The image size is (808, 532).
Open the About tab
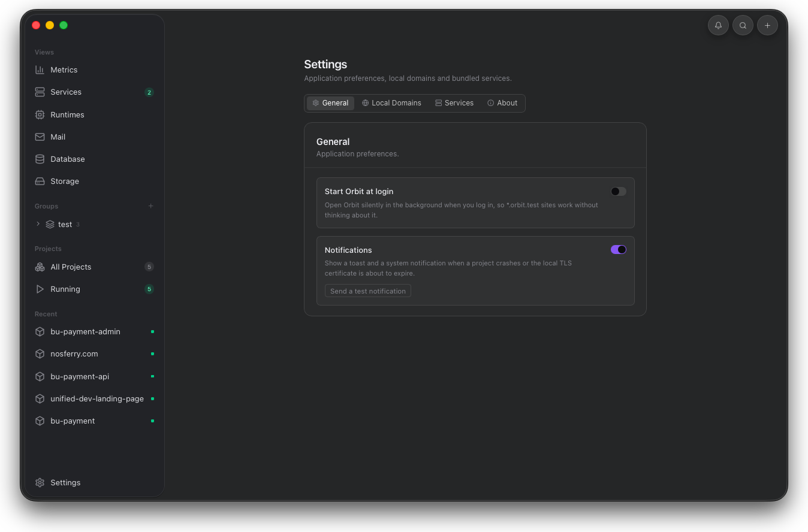point(502,103)
